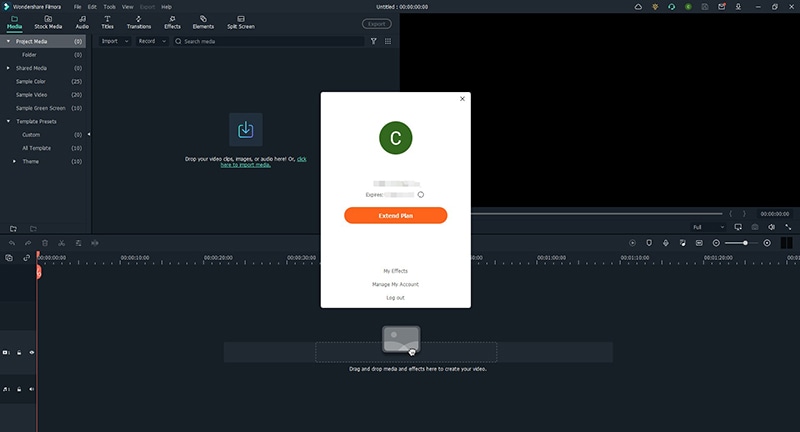Click the delete trash icon in timeline toolbar
This screenshot has width=800, height=432.
(45, 243)
